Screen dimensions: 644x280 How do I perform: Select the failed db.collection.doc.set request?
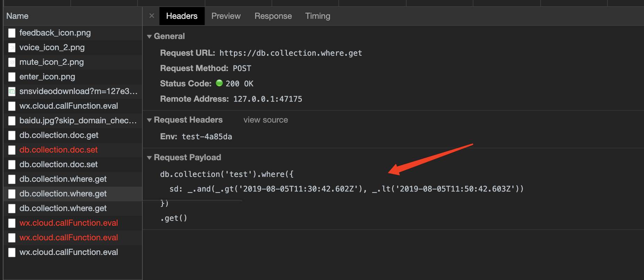point(58,150)
